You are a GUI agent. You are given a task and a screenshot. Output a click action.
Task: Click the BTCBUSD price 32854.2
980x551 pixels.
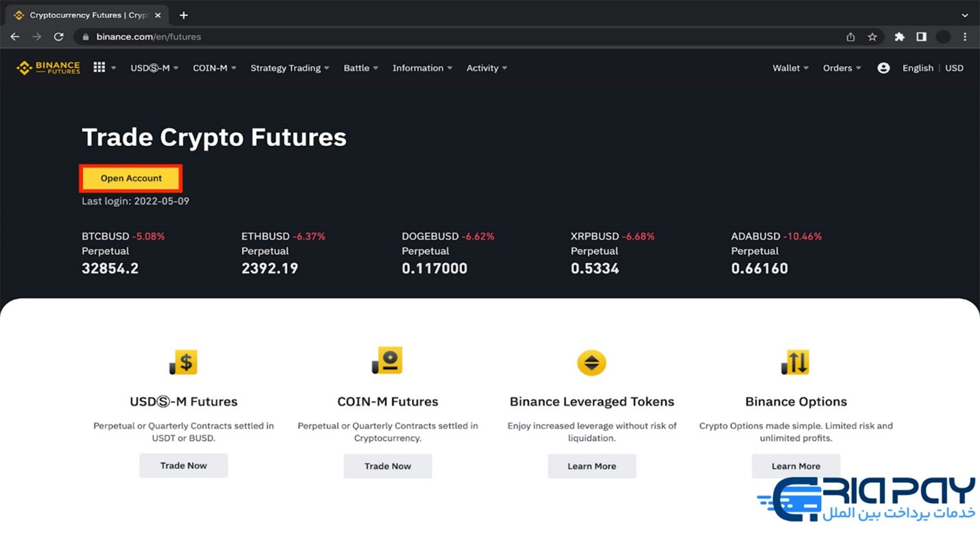click(110, 269)
